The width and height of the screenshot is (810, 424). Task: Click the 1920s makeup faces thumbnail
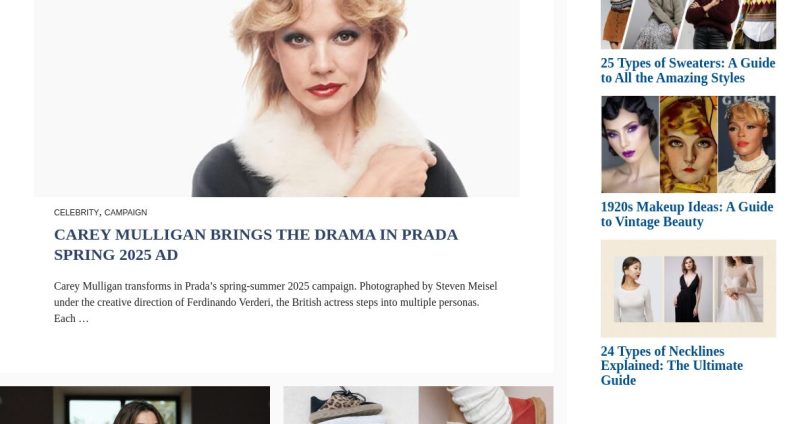[x=688, y=144]
